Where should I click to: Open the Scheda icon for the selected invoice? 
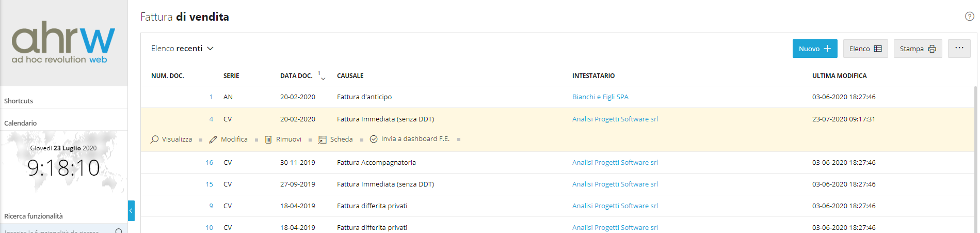pos(323,139)
